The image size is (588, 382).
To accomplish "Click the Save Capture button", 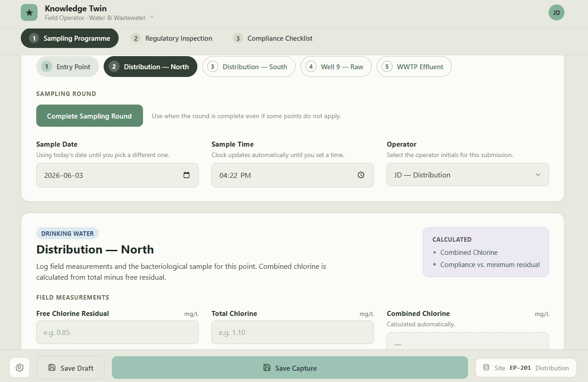I will [290, 368].
